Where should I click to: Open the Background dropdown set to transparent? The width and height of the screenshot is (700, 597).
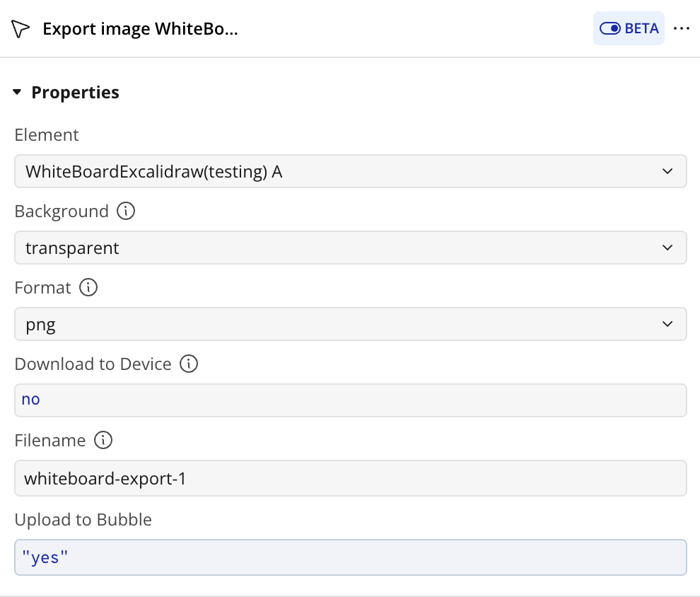click(351, 248)
